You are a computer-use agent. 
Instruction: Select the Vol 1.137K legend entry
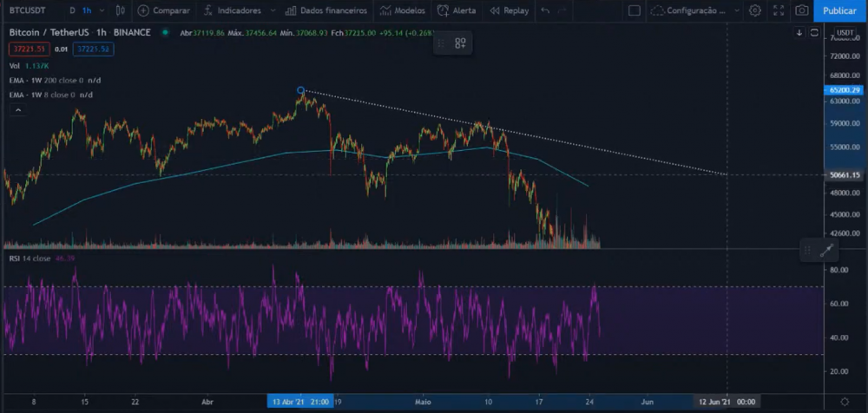(x=29, y=66)
